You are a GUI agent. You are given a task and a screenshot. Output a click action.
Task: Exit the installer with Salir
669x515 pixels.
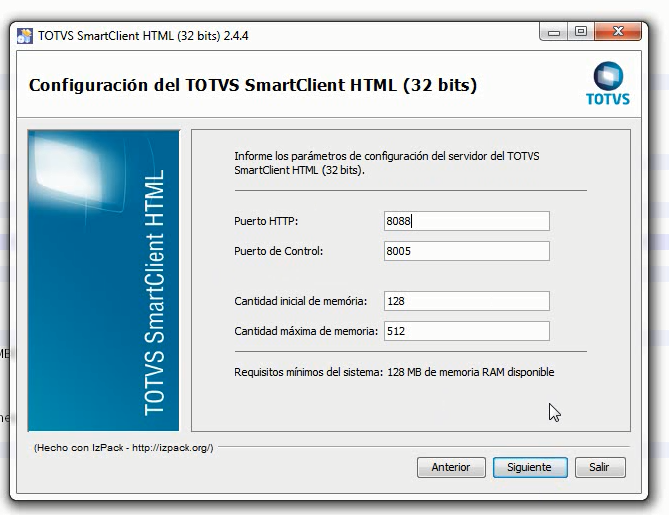(x=600, y=467)
